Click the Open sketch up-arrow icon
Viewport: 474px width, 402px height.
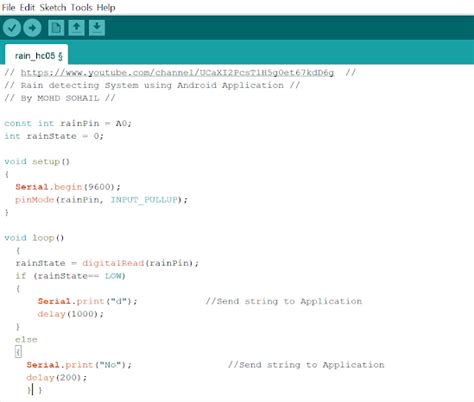(x=76, y=28)
